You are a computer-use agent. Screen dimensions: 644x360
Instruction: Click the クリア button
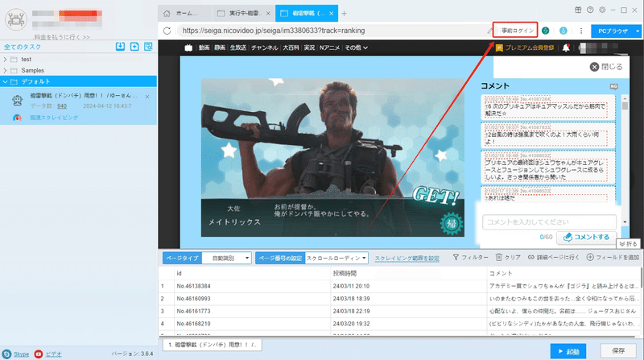tap(508, 257)
